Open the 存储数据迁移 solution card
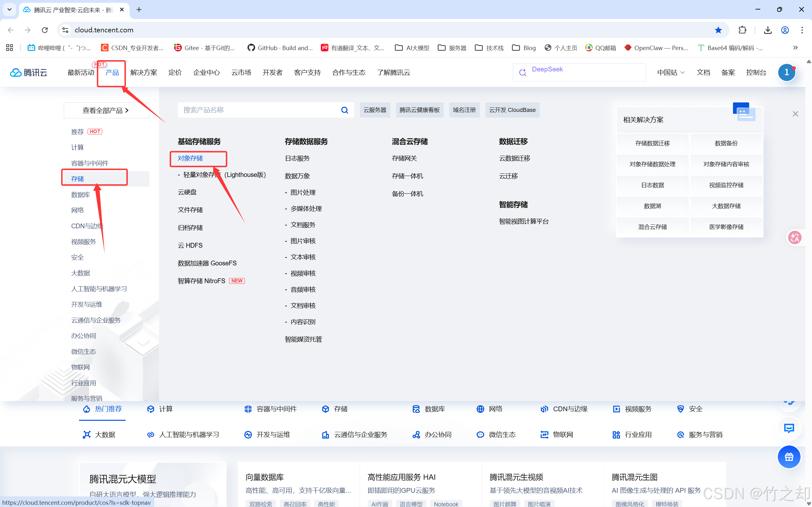The image size is (812, 507). click(653, 143)
